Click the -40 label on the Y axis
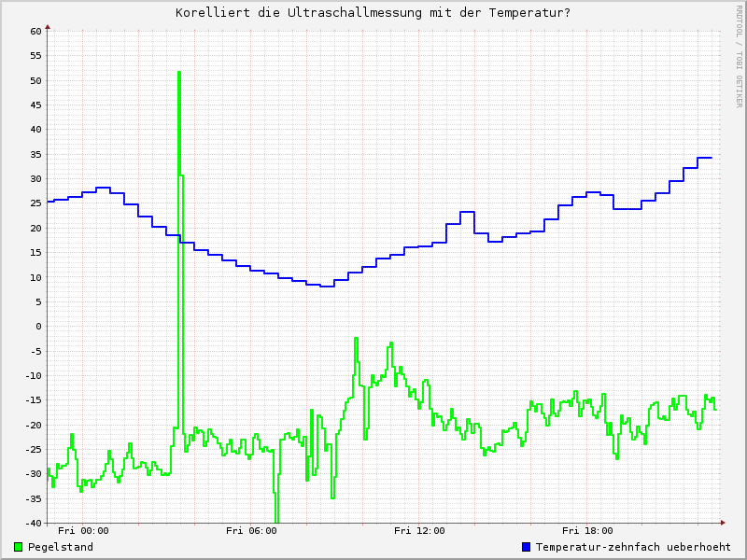The width and height of the screenshot is (747, 560). pyautogui.click(x=33, y=523)
